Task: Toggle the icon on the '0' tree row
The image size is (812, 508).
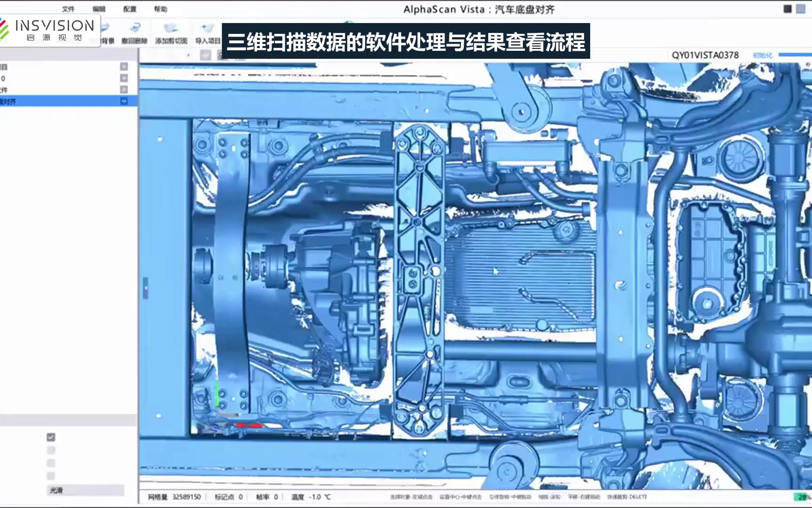Action: tap(124, 78)
